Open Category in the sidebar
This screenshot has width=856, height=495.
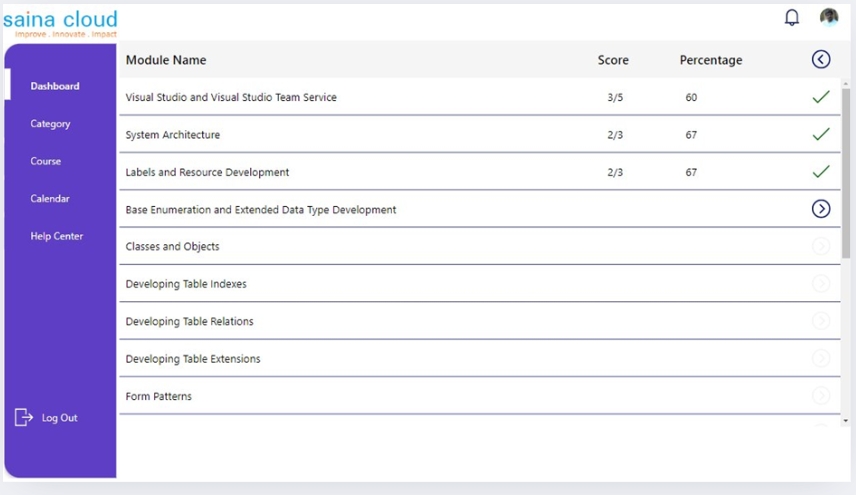tap(50, 124)
